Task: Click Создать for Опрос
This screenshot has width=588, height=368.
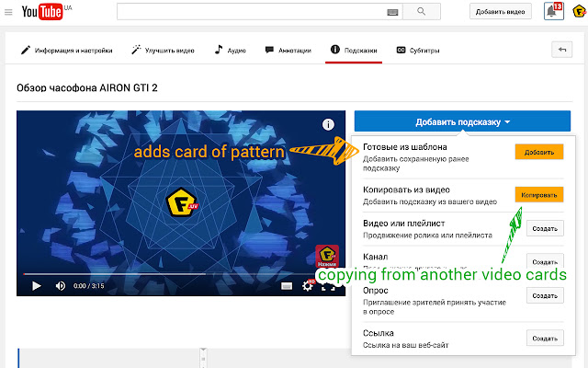Action: coord(545,295)
